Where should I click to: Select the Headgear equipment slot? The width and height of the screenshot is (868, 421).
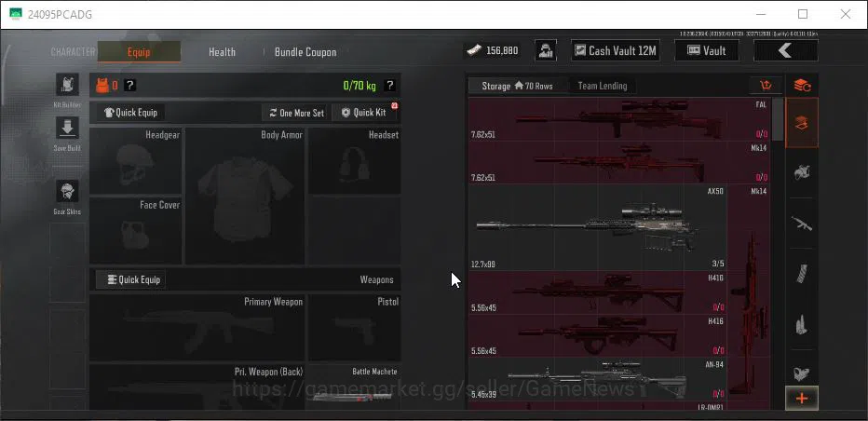click(x=136, y=161)
